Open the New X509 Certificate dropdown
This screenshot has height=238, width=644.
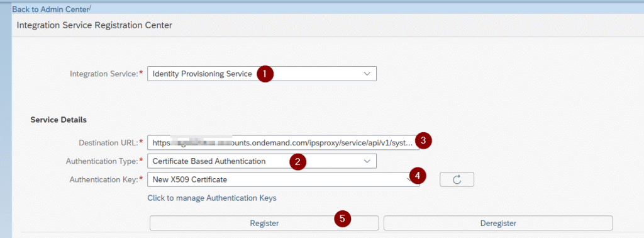[284, 179]
